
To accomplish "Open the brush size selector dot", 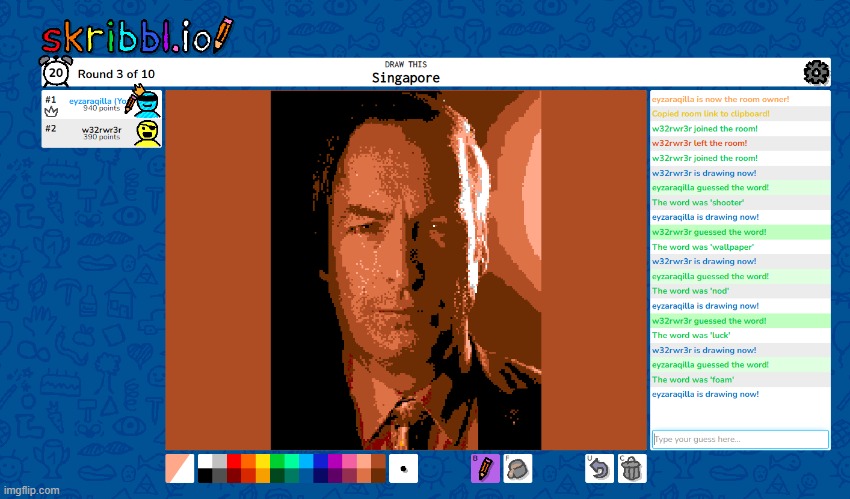I will pos(403,468).
